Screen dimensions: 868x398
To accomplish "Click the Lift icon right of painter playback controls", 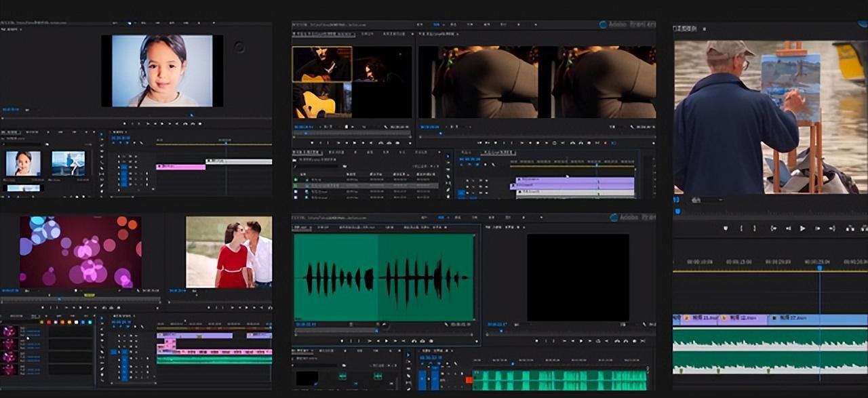I will point(850,228).
